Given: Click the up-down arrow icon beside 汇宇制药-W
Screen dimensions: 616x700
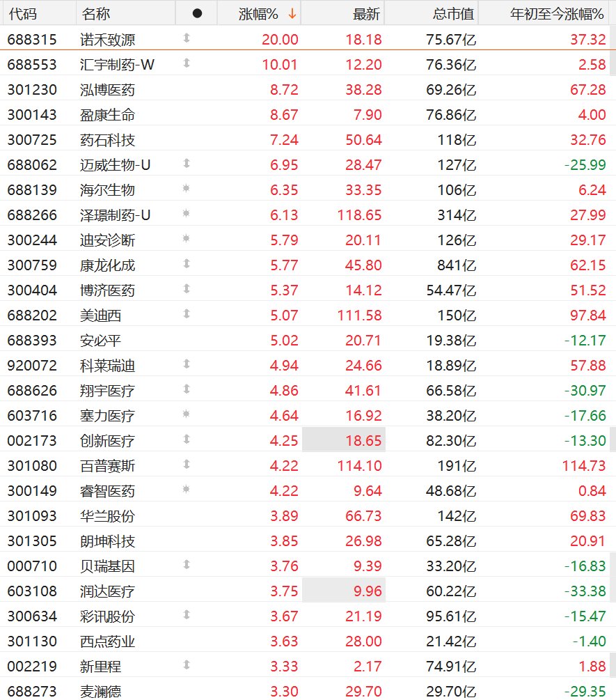Looking at the screenshot, I should coord(187,63).
